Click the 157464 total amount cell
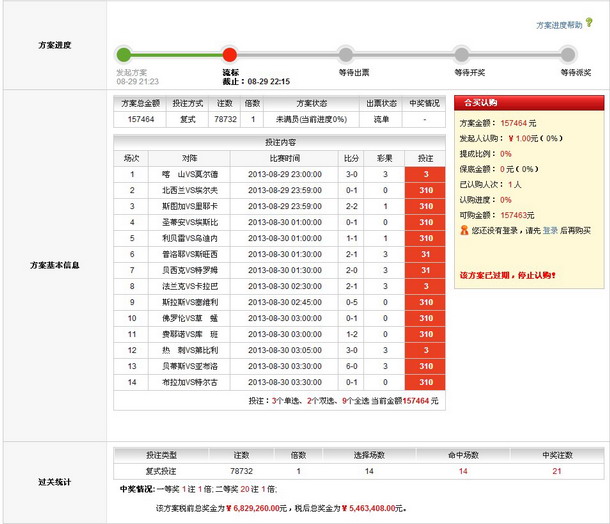The height and width of the screenshot is (524, 610). [140, 119]
